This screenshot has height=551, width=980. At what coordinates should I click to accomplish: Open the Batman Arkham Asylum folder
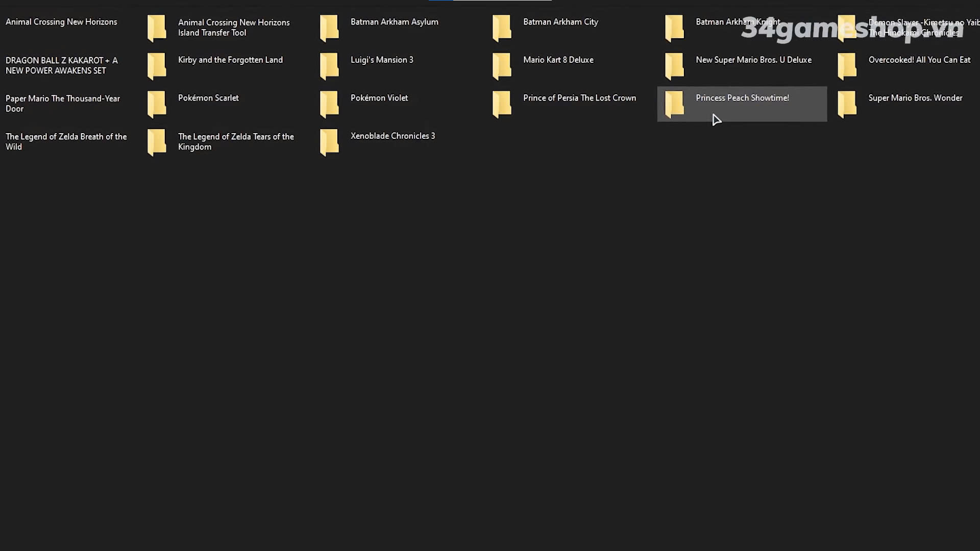click(x=329, y=28)
